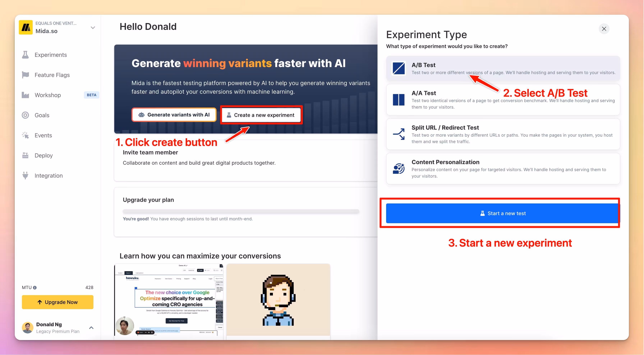Expand Donald Ng account menu chevron
This screenshot has height=355, width=644.
click(x=91, y=327)
